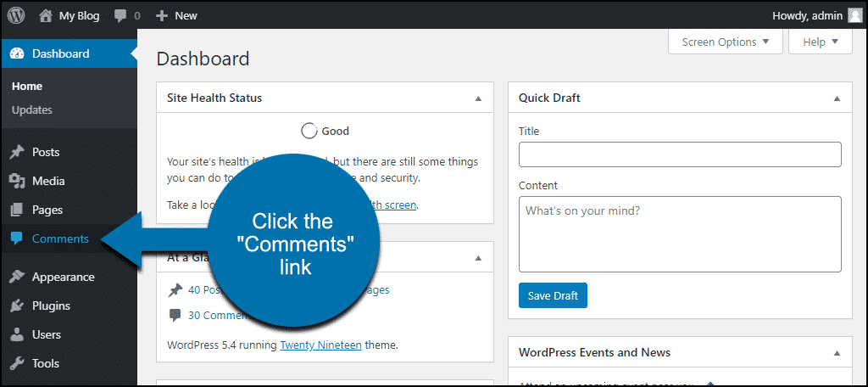The height and width of the screenshot is (387, 868).
Task: Click the Quick Draft panel title
Action: pyautogui.click(x=549, y=98)
